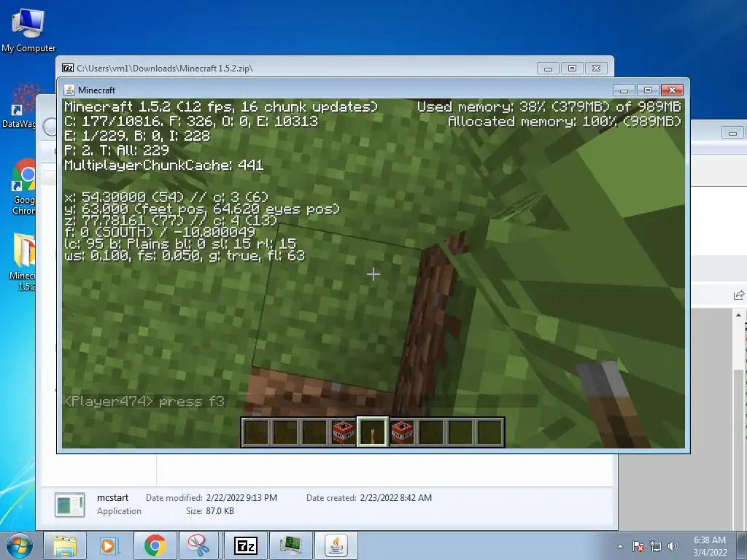Image resolution: width=747 pixels, height=560 pixels.
Task: Switch to the Java Minecraft taskbar button
Action: click(x=336, y=545)
